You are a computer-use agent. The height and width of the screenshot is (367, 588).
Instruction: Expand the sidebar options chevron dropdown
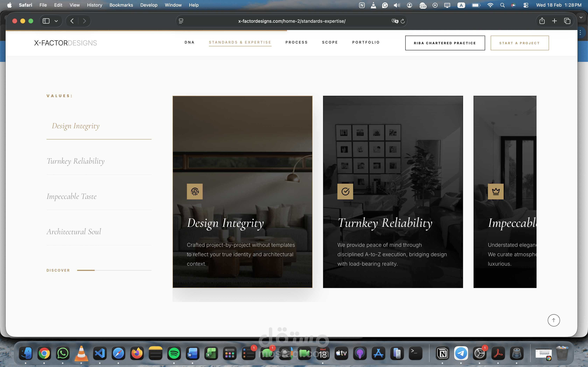pyautogui.click(x=56, y=21)
